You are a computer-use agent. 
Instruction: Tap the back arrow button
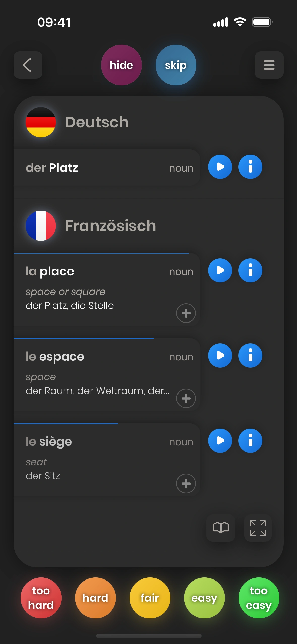pyautogui.click(x=28, y=65)
